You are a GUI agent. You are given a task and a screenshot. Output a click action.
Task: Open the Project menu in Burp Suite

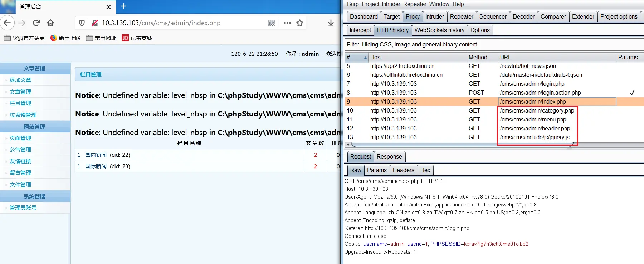pyautogui.click(x=370, y=4)
